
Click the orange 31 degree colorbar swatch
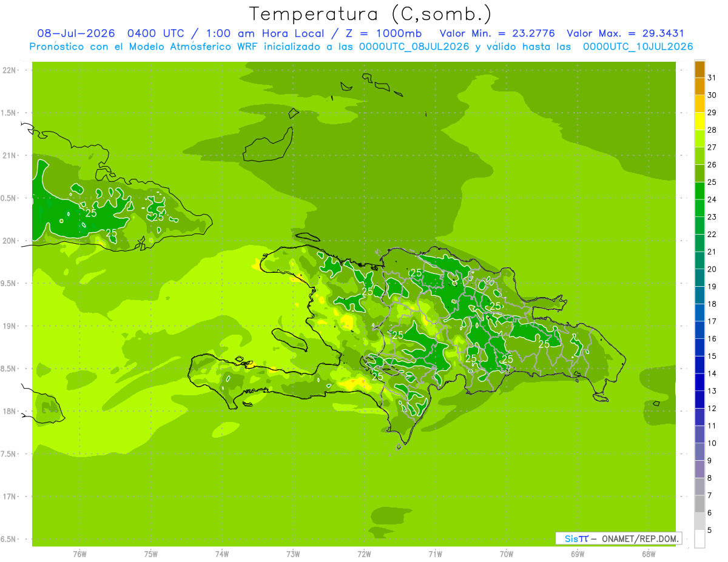(x=699, y=70)
